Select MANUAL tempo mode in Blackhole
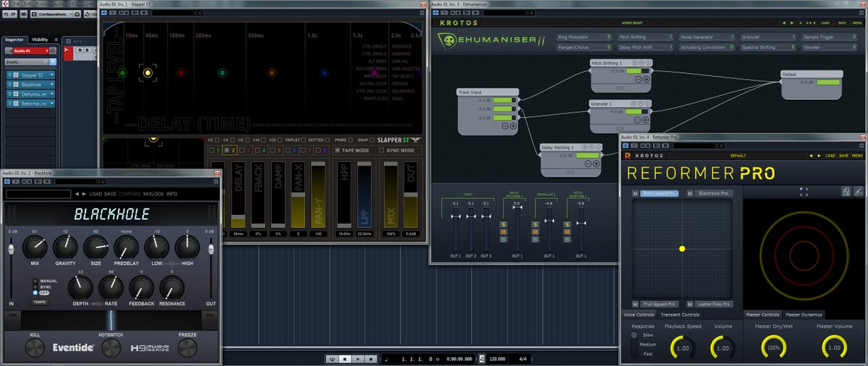This screenshot has height=366, width=868. click(x=36, y=281)
